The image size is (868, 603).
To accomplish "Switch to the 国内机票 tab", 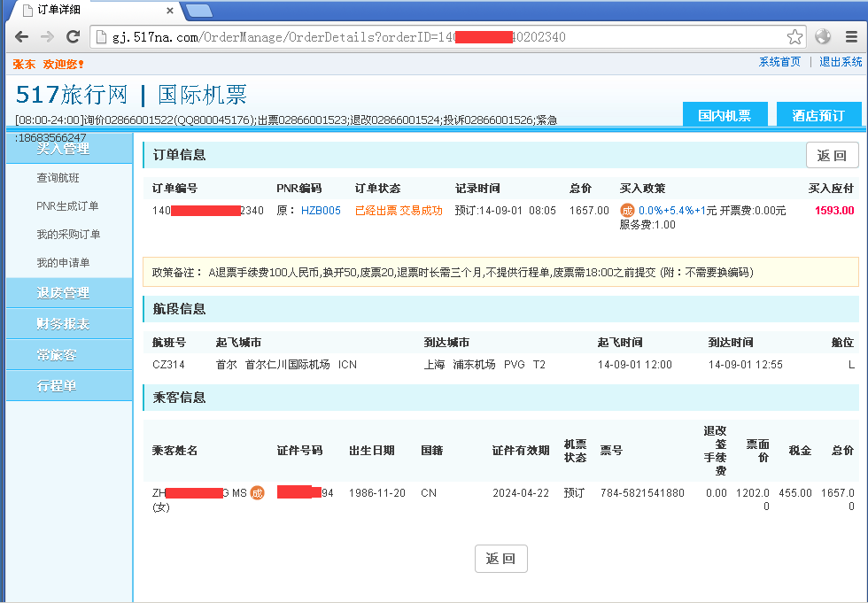I will [x=725, y=115].
